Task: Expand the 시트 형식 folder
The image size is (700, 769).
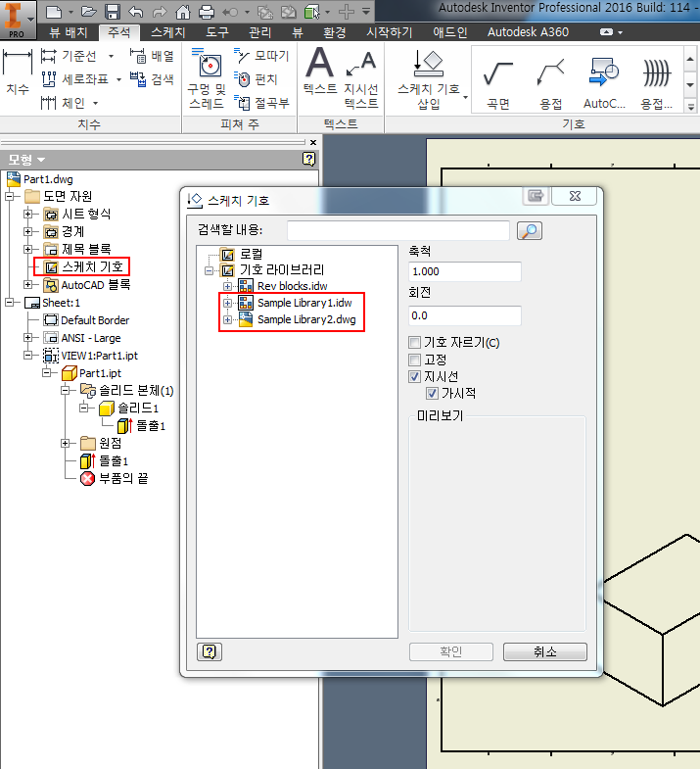Action: pos(28,214)
